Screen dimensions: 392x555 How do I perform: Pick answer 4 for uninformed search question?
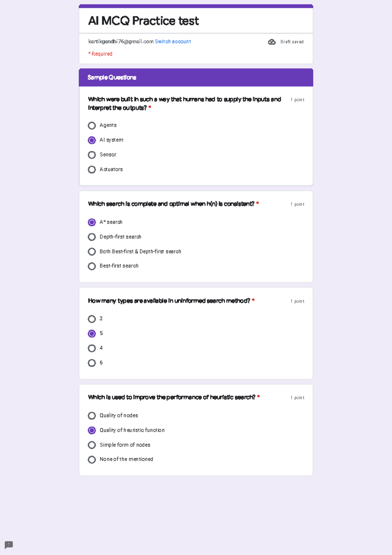tap(92, 348)
